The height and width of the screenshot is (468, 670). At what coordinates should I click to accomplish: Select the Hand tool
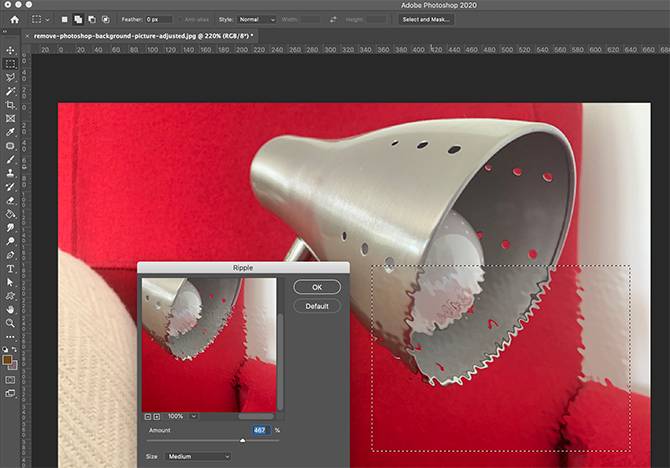[11, 310]
